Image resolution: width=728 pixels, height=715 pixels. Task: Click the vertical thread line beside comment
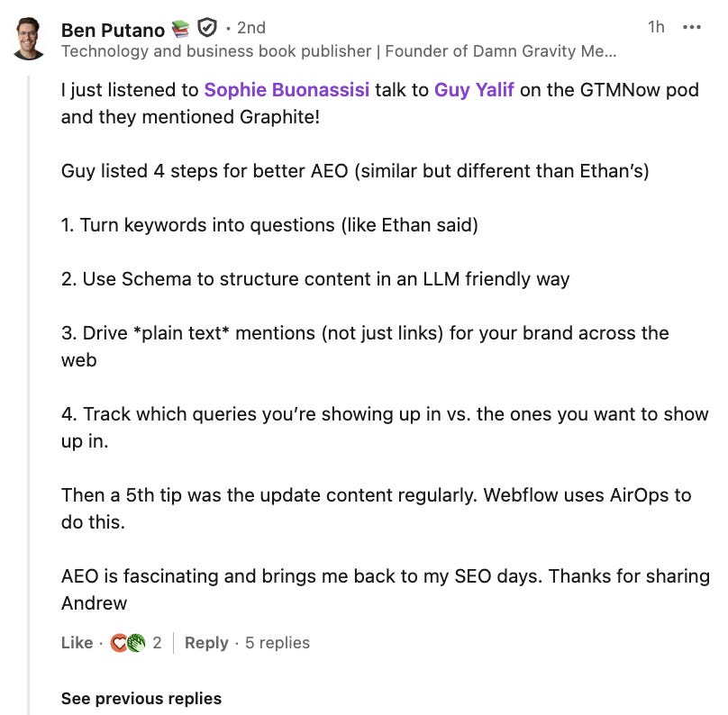(x=30, y=360)
